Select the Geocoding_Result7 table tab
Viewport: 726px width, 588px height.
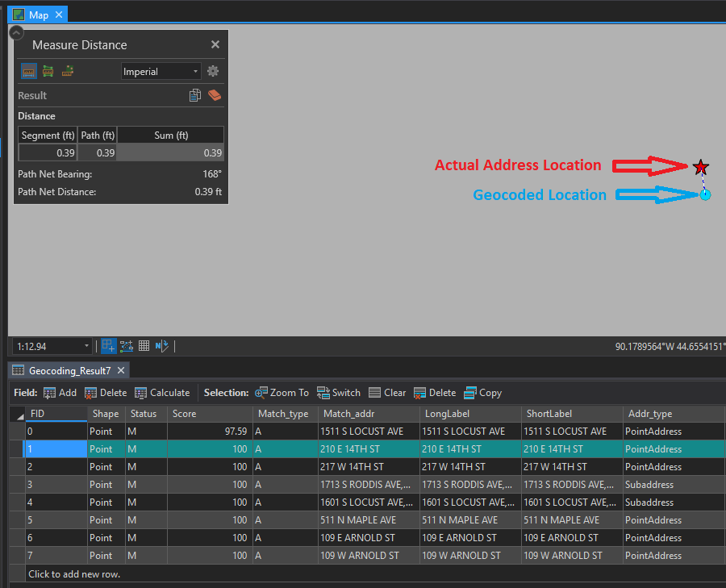pos(69,371)
